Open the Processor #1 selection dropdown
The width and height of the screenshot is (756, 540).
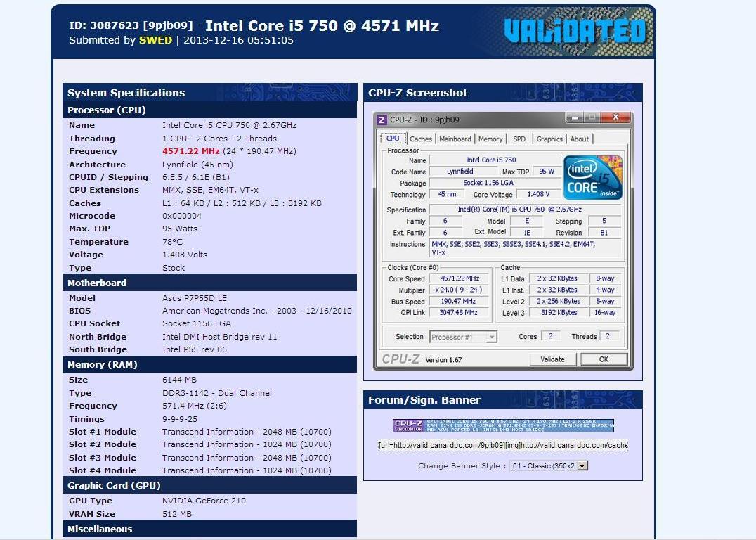[463, 337]
